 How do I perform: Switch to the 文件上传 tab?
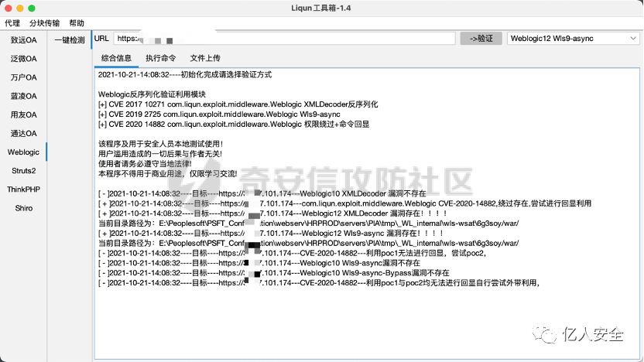point(205,58)
